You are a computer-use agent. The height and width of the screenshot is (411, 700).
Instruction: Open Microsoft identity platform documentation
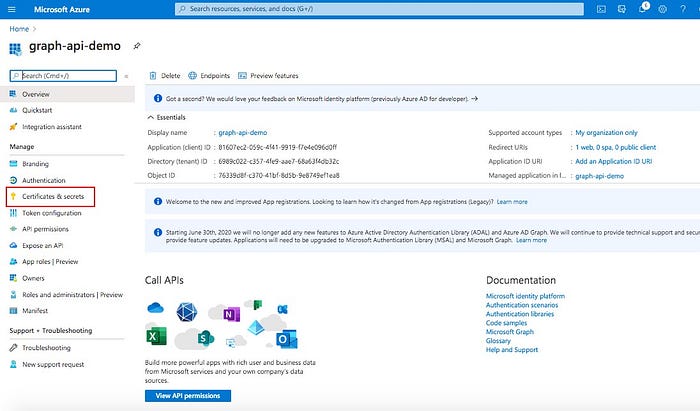tap(525, 296)
